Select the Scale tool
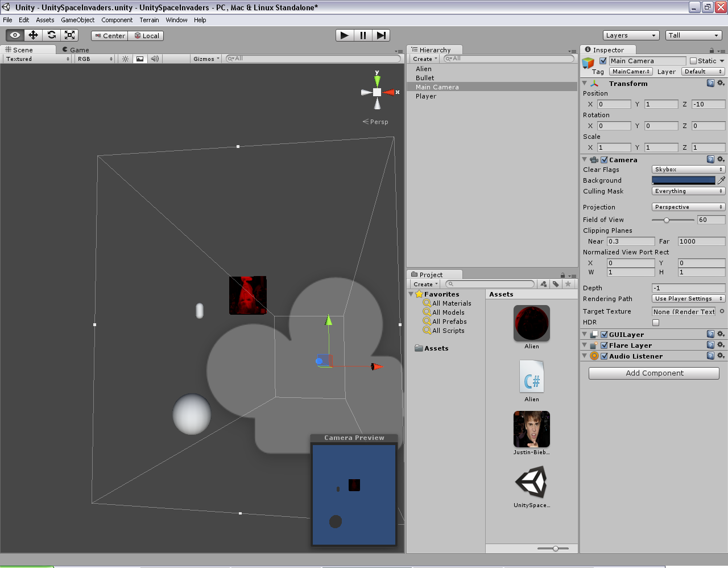Screen dimensions: 728x568 click(x=70, y=35)
